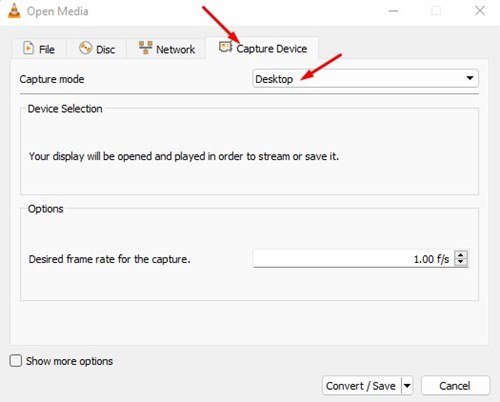Increase frame rate with up arrow
The width and height of the screenshot is (500, 402).
pos(461,255)
